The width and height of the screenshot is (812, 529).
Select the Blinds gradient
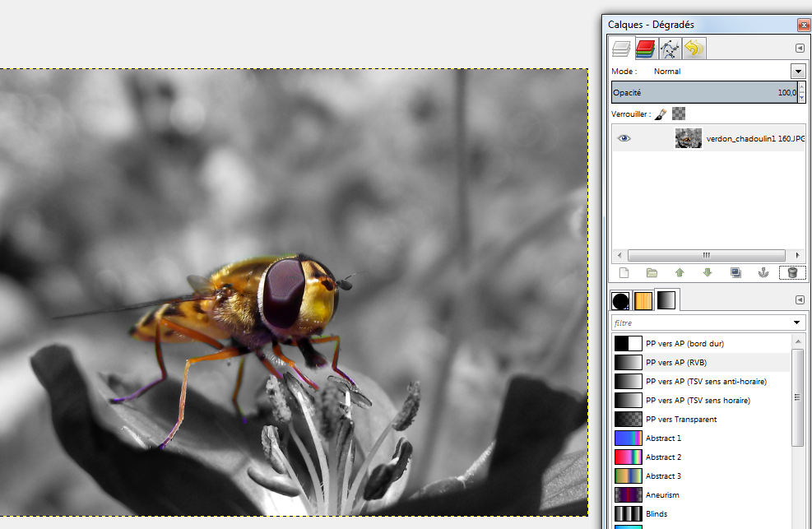pyautogui.click(x=701, y=513)
